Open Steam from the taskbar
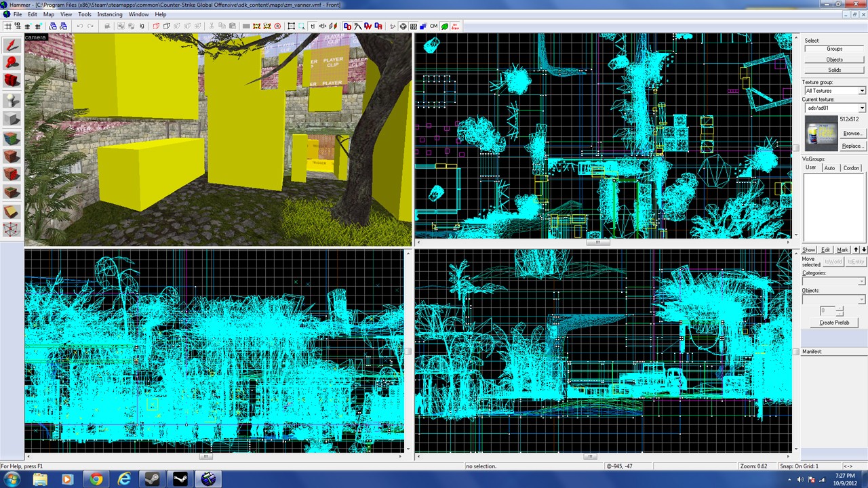Screen dimensions: 868x488 click(x=153, y=479)
